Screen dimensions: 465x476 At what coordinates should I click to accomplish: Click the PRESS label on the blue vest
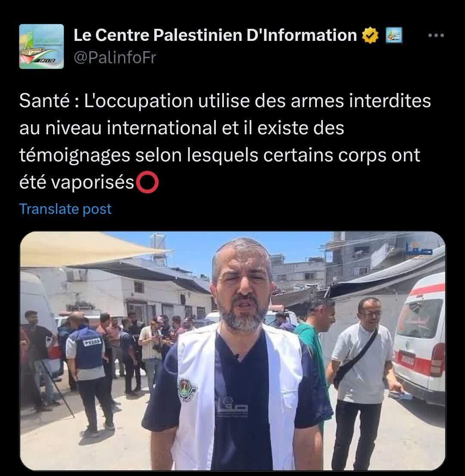(x=92, y=343)
